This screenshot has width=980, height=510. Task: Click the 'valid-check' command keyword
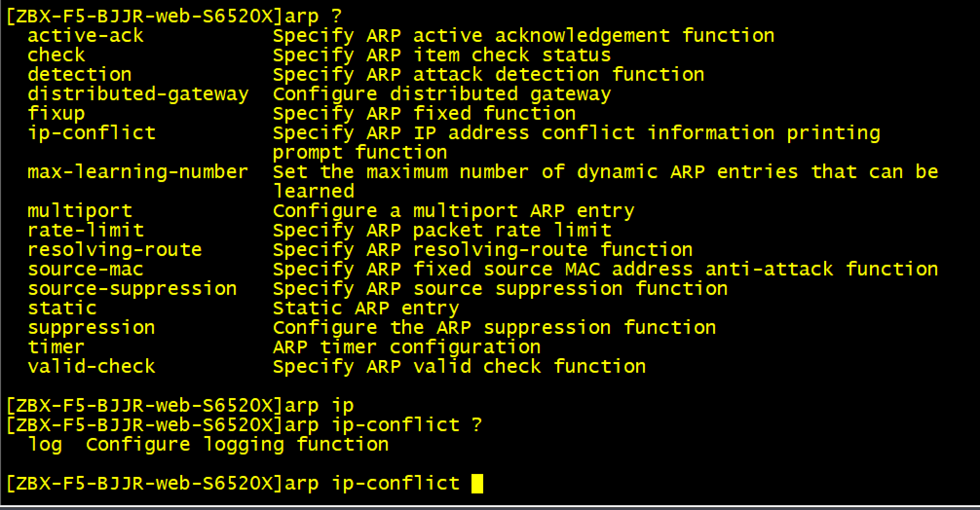click(x=92, y=367)
